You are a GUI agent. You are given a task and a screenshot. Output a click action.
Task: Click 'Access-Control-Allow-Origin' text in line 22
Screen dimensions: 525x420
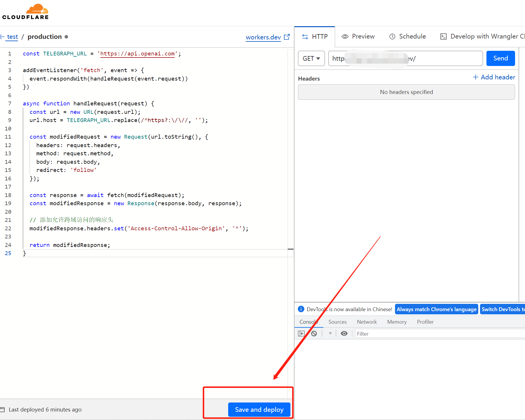point(176,229)
